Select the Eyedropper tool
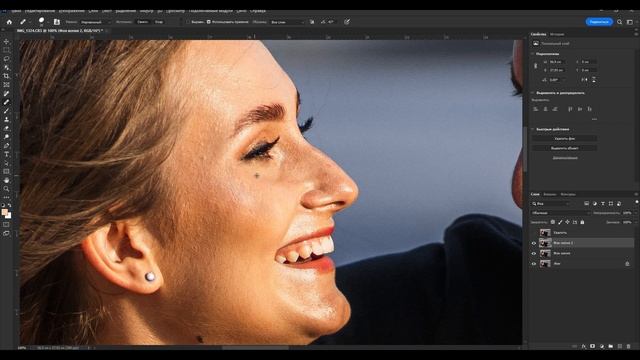The width and height of the screenshot is (640, 360). tap(6, 93)
